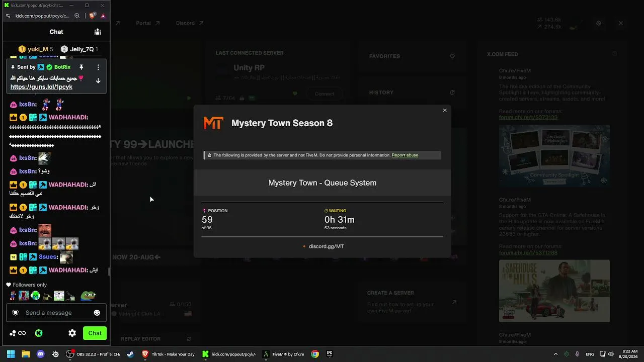644x362 pixels.
Task: Open the emoji picker in message box
Action: point(97,313)
